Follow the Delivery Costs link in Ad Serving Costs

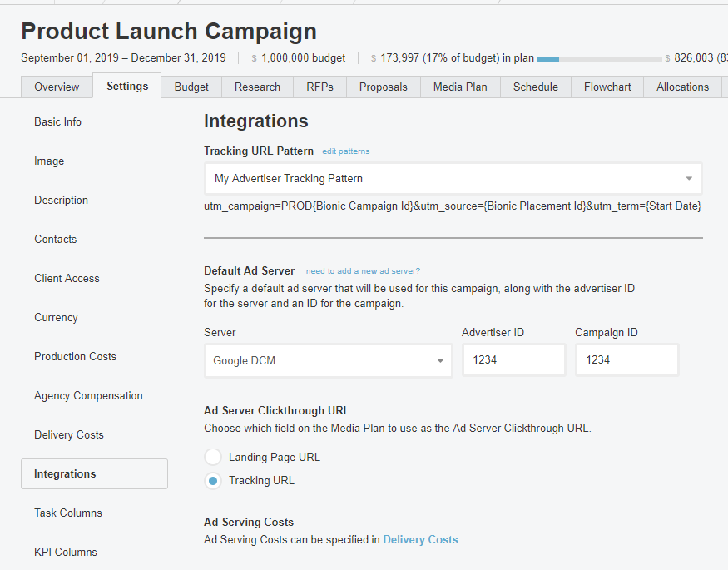coord(420,539)
